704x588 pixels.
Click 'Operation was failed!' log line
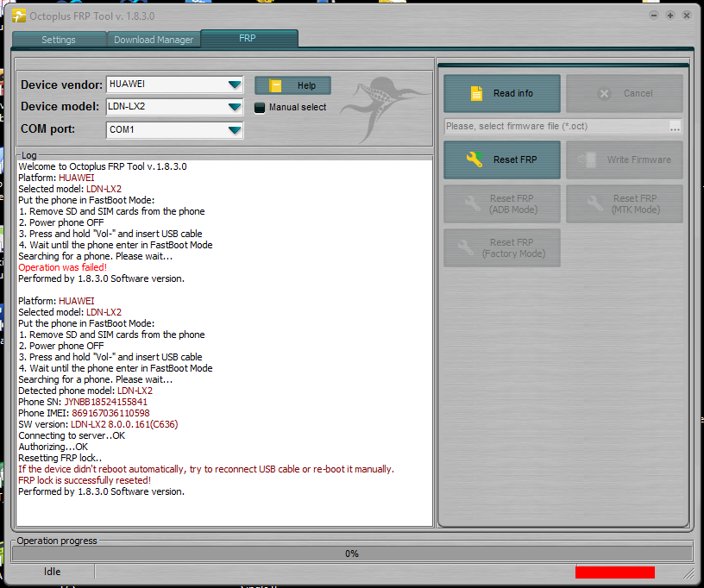click(62, 267)
